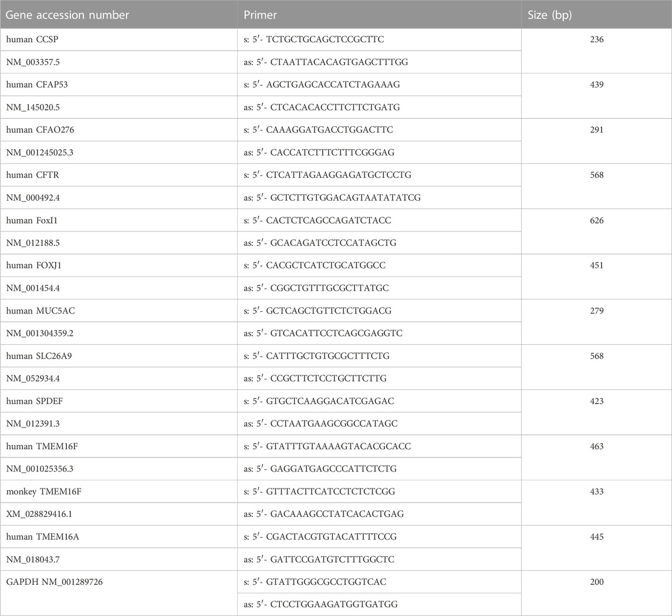This screenshot has height=616, width=672.
Task: Select accession NM_145020.5
Action: click(x=33, y=107)
